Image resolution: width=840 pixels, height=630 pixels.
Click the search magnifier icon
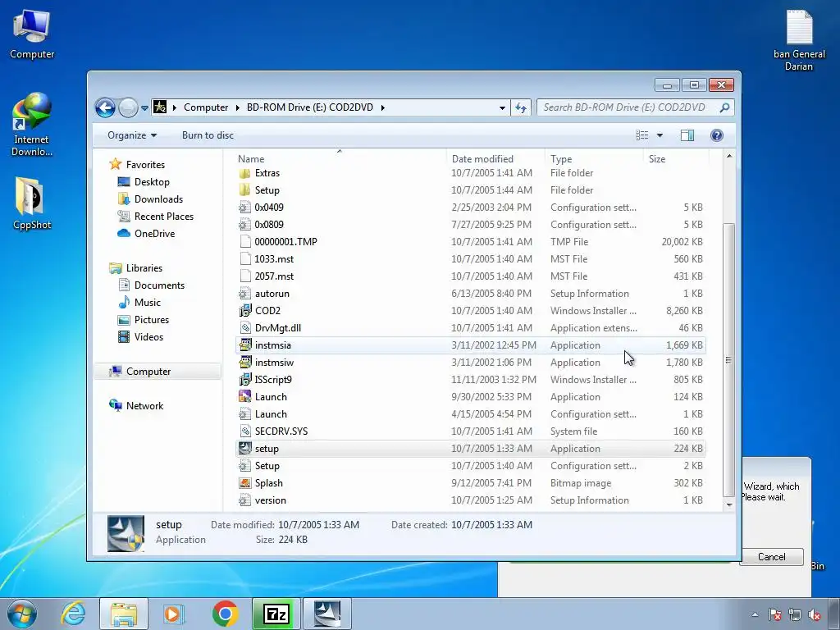click(725, 107)
